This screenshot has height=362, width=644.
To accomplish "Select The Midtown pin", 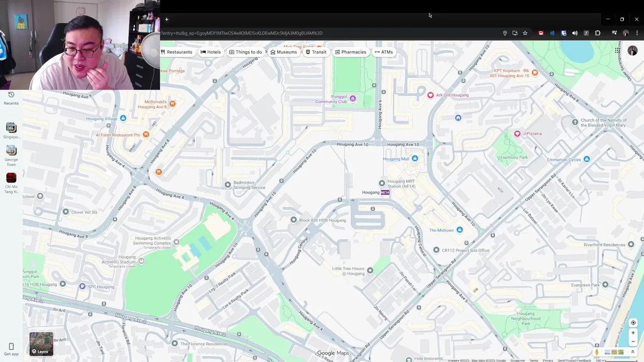I will [459, 230].
